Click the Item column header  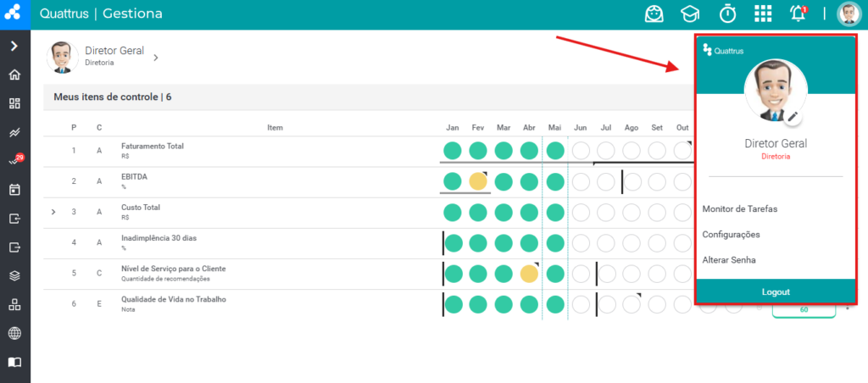pos(275,128)
